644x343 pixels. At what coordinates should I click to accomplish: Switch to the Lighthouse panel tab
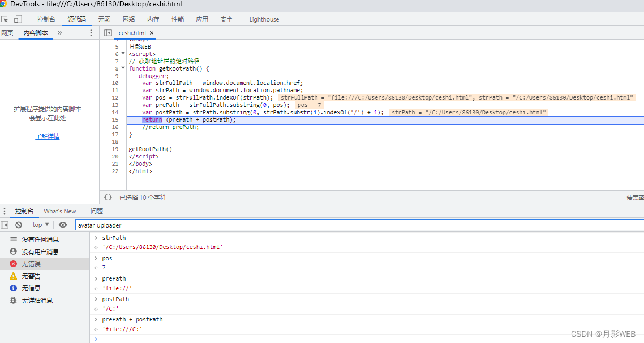coord(264,19)
